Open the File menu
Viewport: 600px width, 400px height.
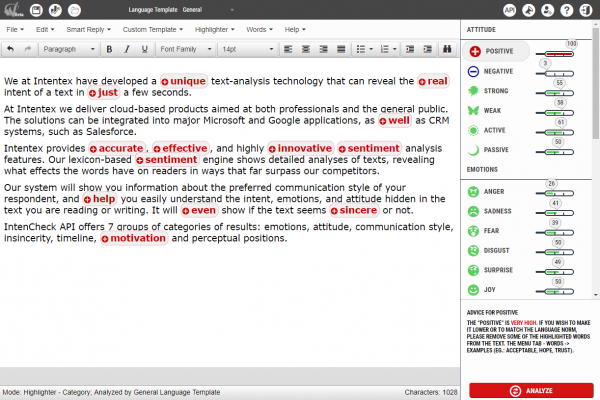(x=15, y=29)
